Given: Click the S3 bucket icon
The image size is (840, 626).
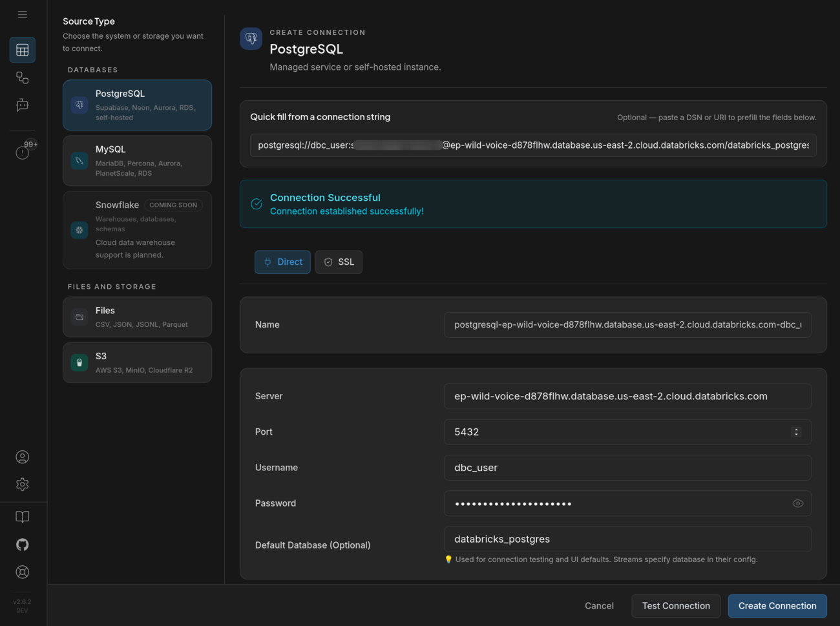Looking at the screenshot, I should 79,362.
